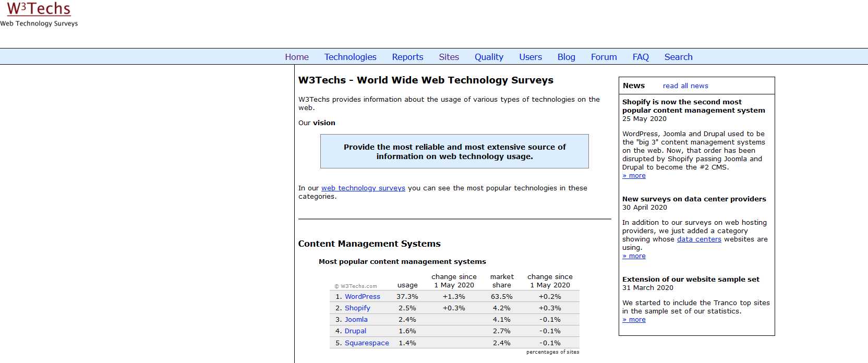The height and width of the screenshot is (363, 868).
Task: Click the Web Technology Surveys tagline
Action: coord(39,23)
